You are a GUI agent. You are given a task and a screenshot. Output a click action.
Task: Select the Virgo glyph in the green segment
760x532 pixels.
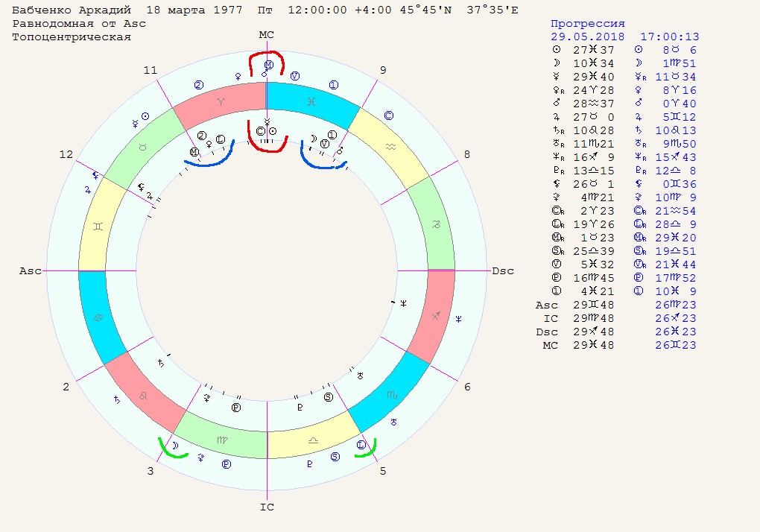pyautogui.click(x=221, y=440)
